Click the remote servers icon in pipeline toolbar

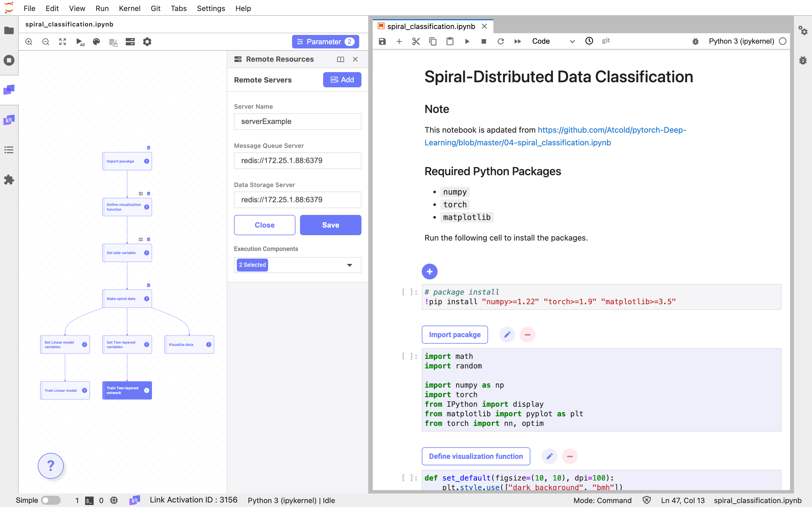point(130,42)
